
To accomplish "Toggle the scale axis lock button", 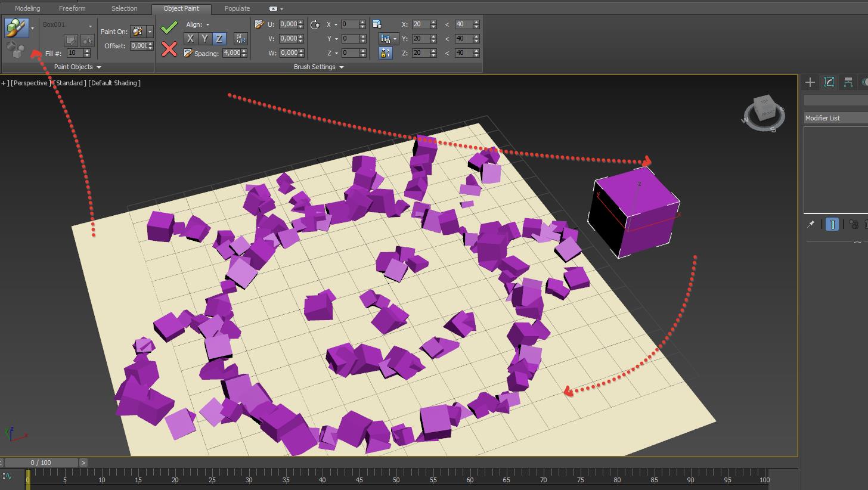I will 385,53.
